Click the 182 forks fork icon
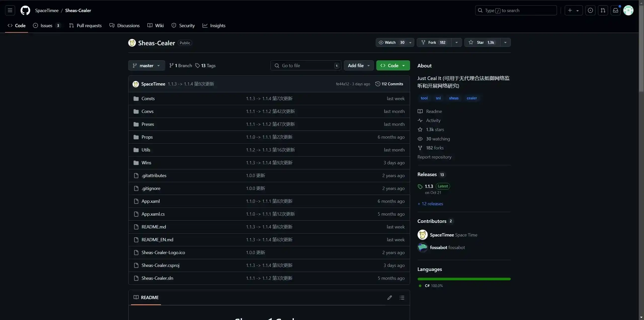 [x=420, y=148]
